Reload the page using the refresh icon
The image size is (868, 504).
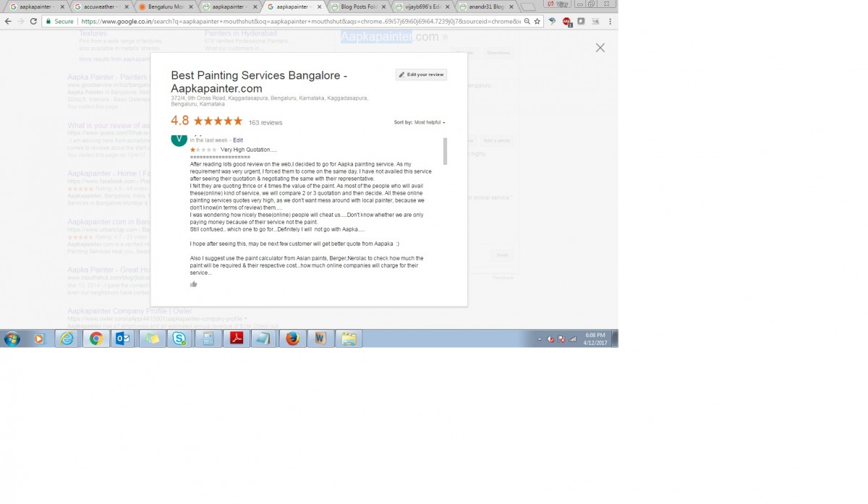[33, 22]
